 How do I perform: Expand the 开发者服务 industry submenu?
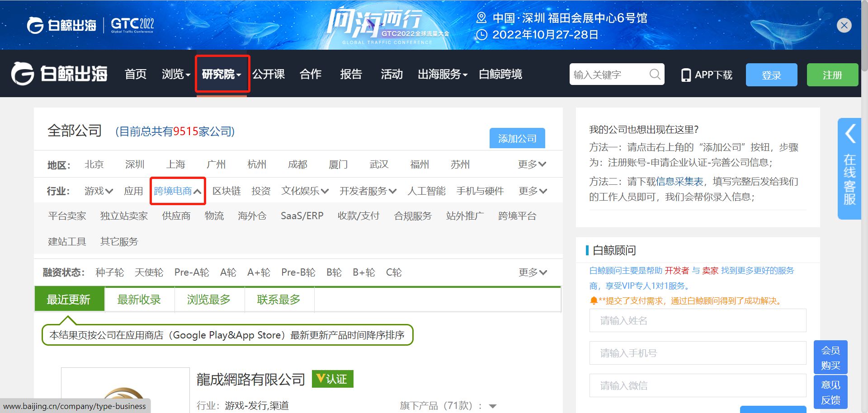tap(368, 191)
